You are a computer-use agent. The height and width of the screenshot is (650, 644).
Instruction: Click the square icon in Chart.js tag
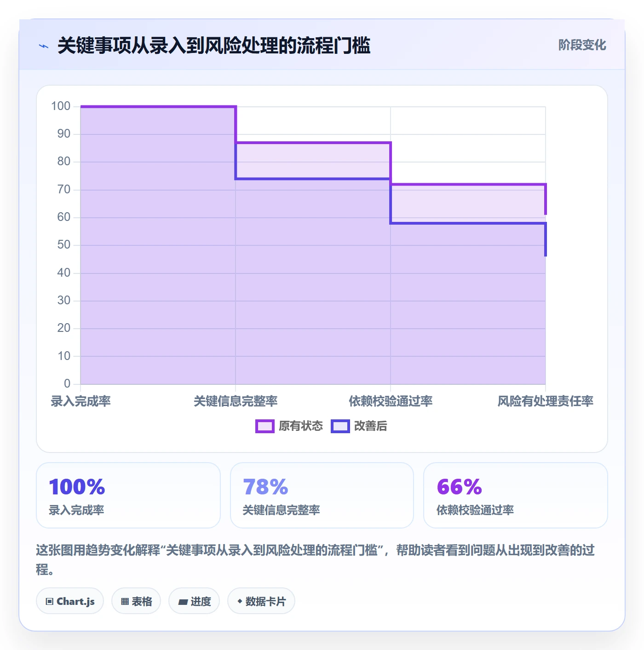[x=50, y=602]
